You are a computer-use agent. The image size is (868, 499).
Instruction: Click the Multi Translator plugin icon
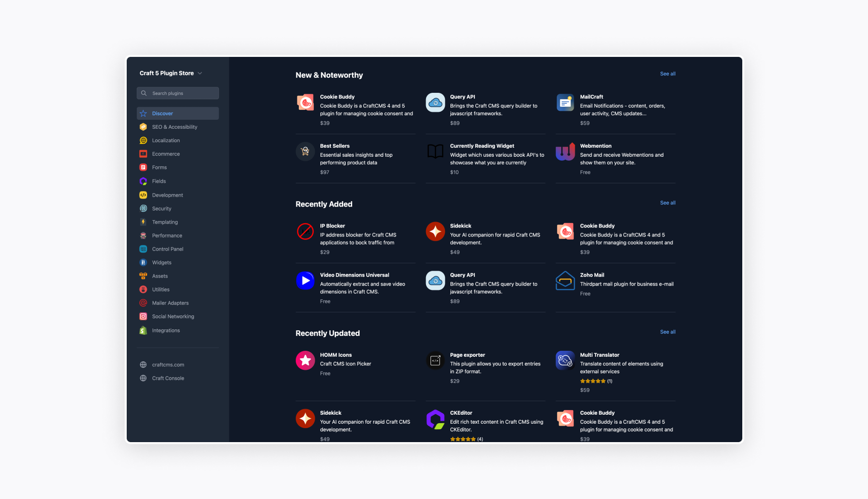click(x=565, y=360)
